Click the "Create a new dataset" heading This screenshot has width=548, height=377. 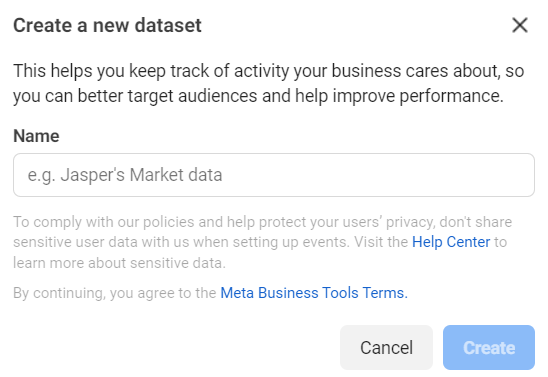pyautogui.click(x=107, y=26)
